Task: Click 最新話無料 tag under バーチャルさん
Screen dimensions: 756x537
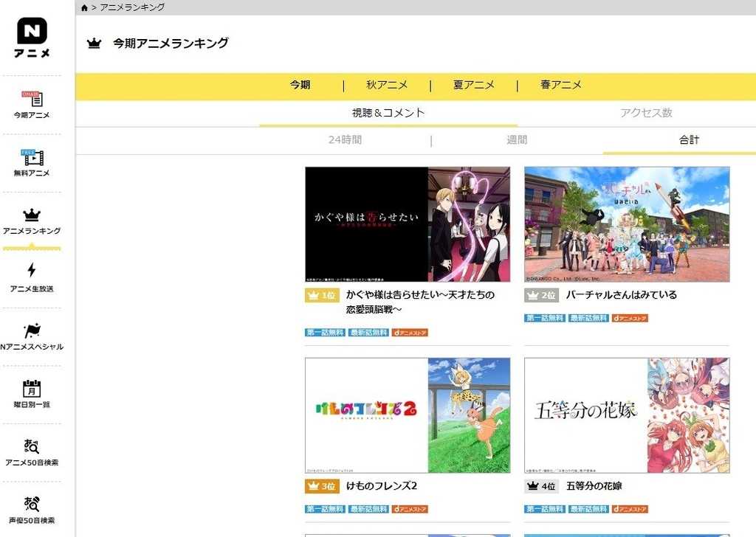Action: (x=588, y=319)
